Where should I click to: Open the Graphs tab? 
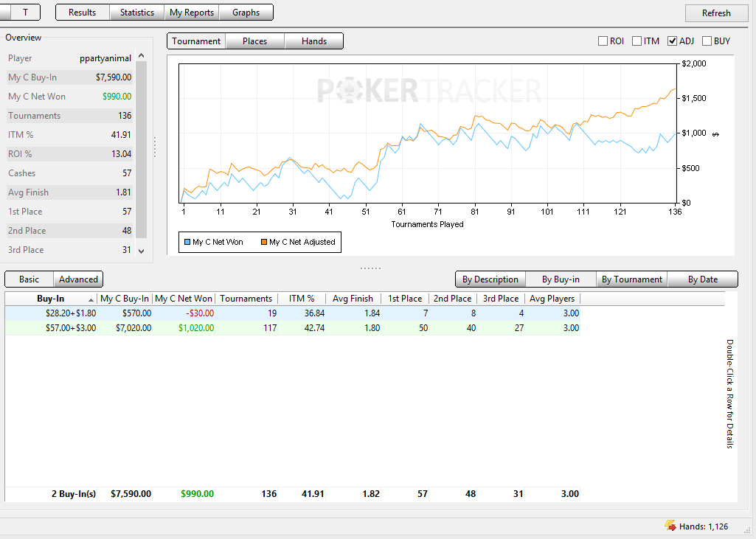point(246,13)
